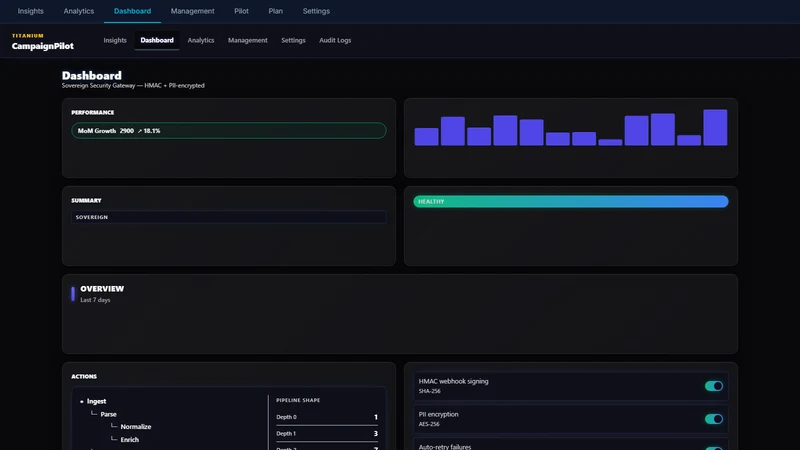This screenshot has width=800, height=450.
Task: Click the SOVEREIGN summary field
Action: 229,217
